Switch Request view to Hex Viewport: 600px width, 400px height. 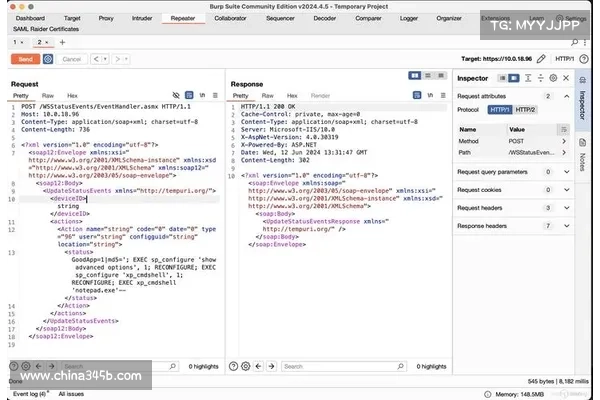(72, 95)
